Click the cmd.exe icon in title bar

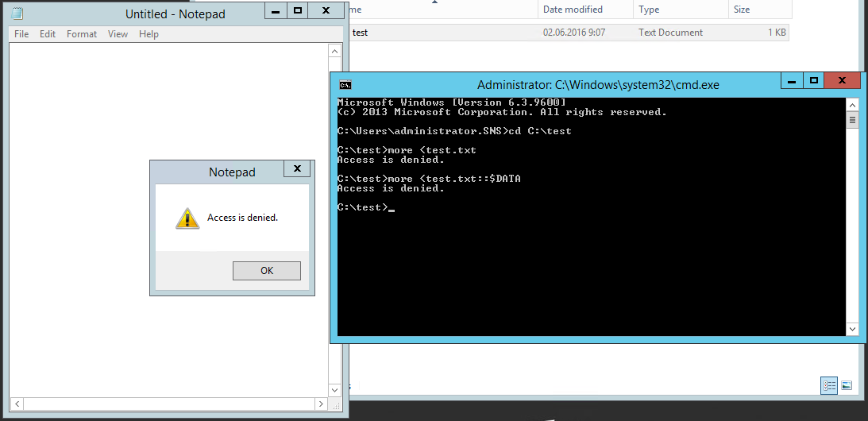(x=345, y=85)
